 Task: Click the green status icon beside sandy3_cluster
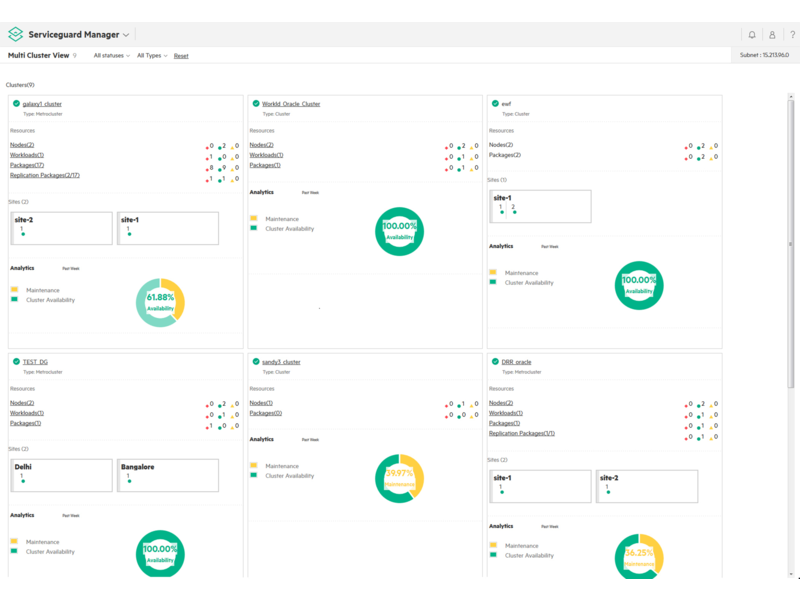[256, 362]
